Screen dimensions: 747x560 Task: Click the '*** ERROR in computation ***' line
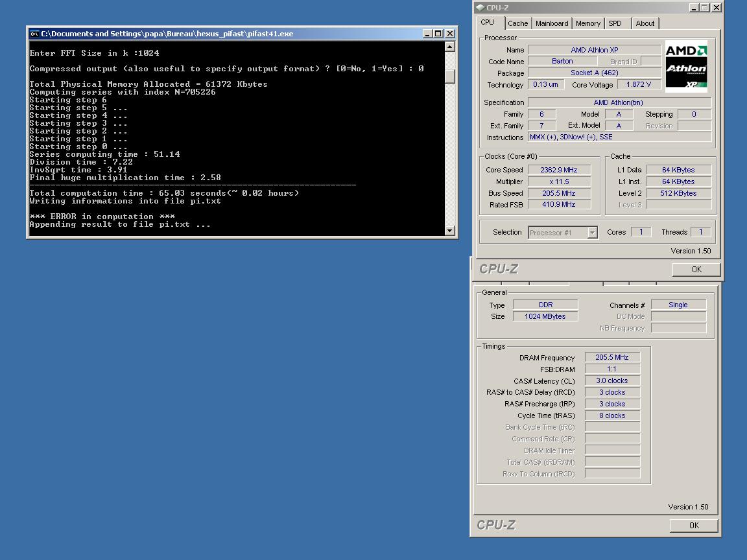[102, 216]
